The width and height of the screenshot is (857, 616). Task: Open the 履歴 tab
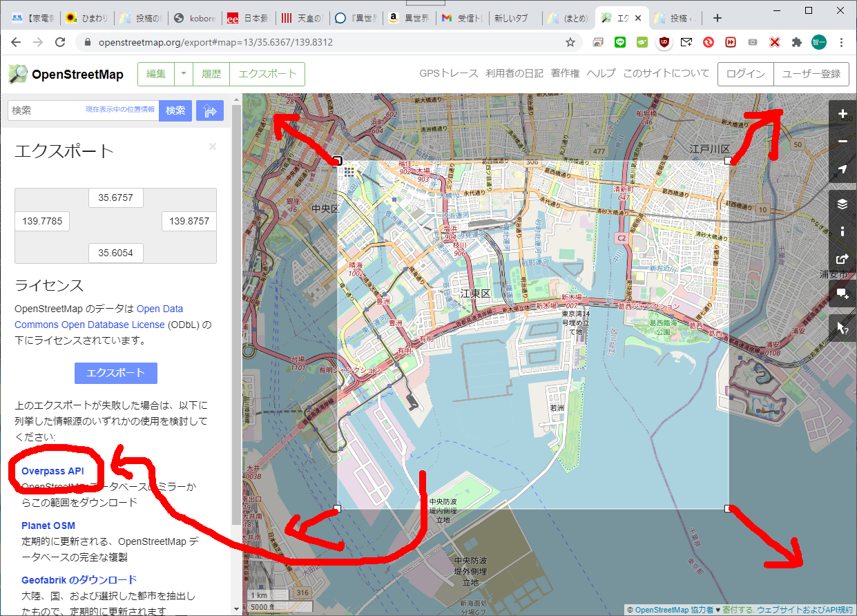click(211, 74)
